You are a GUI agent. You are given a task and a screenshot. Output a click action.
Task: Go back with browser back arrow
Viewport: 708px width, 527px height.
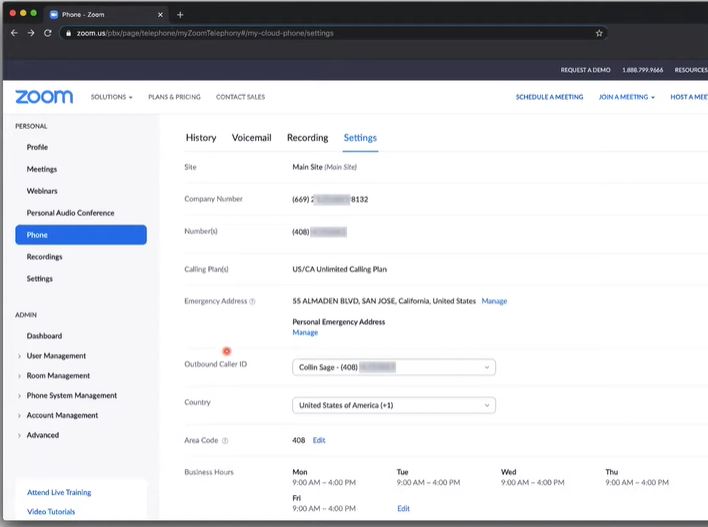click(x=14, y=33)
